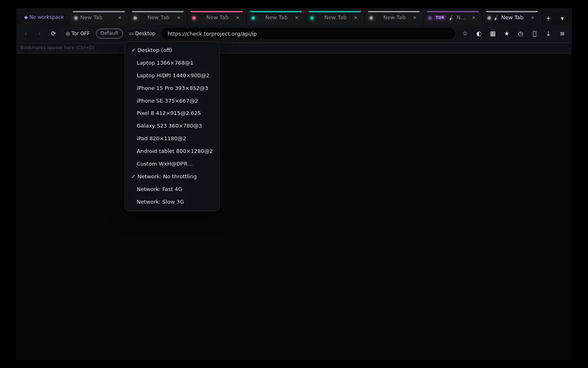This screenshot has width=588, height=368.
Task: Click the half-filled circle contrast icon
Action: pyautogui.click(x=479, y=34)
